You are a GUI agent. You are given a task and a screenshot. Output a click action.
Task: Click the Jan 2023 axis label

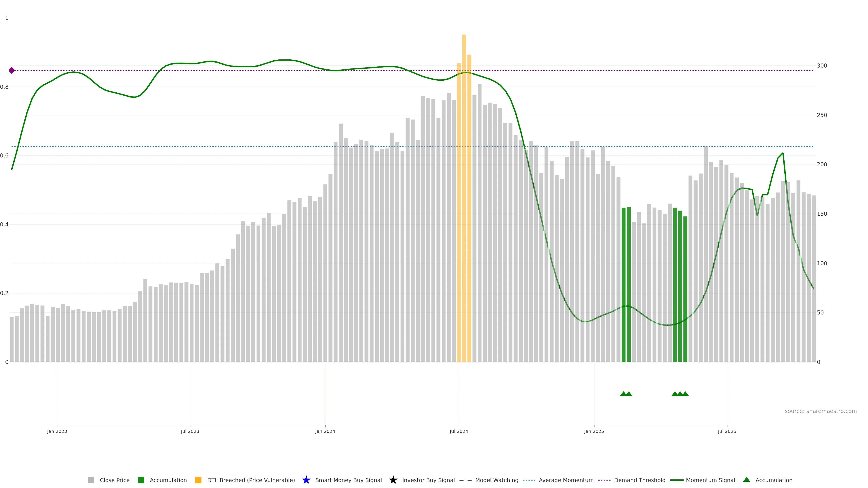[57, 431]
